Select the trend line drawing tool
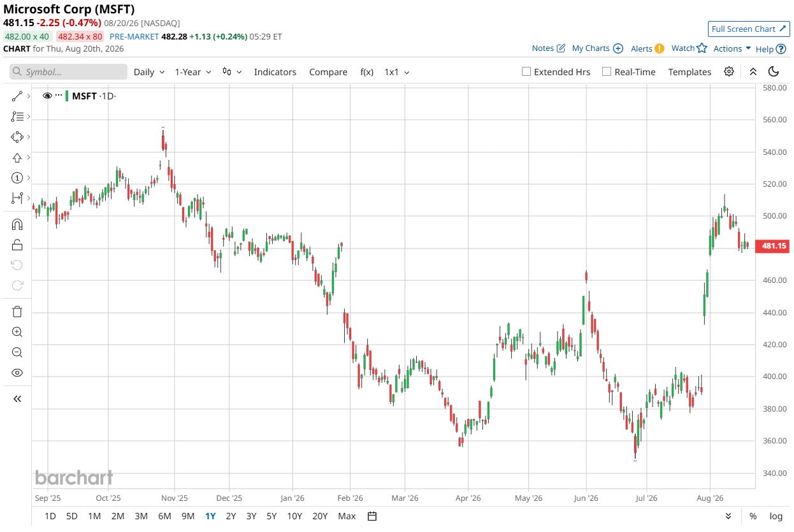This screenshot has height=532, width=794. pos(17,96)
